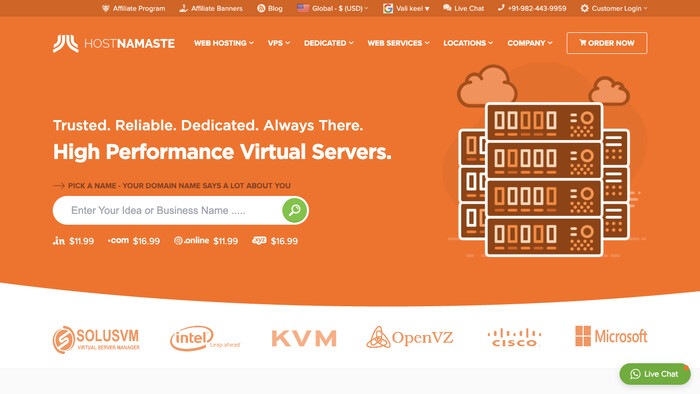Open the Company dropdown menu
Image resolution: width=700 pixels, height=394 pixels.
coord(530,43)
